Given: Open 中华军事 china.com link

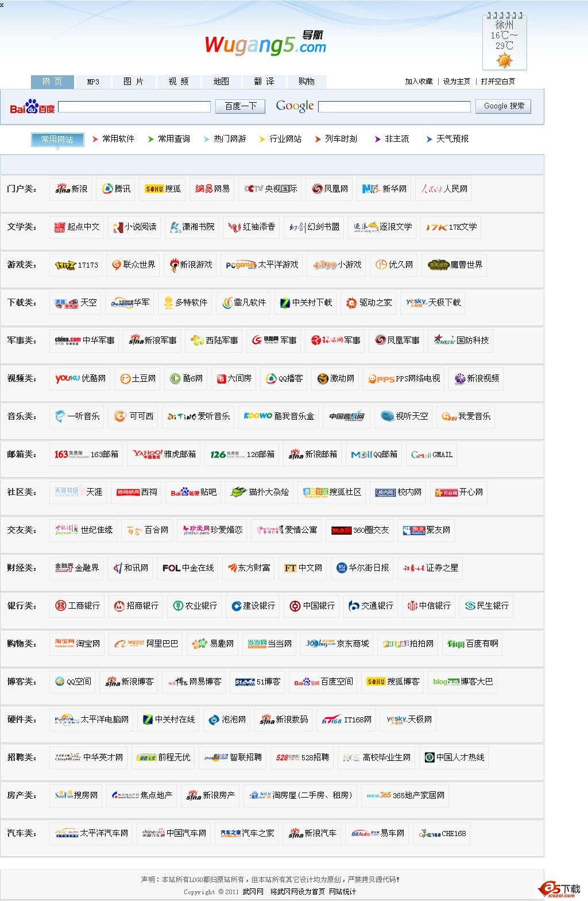Looking at the screenshot, I should 84,341.
